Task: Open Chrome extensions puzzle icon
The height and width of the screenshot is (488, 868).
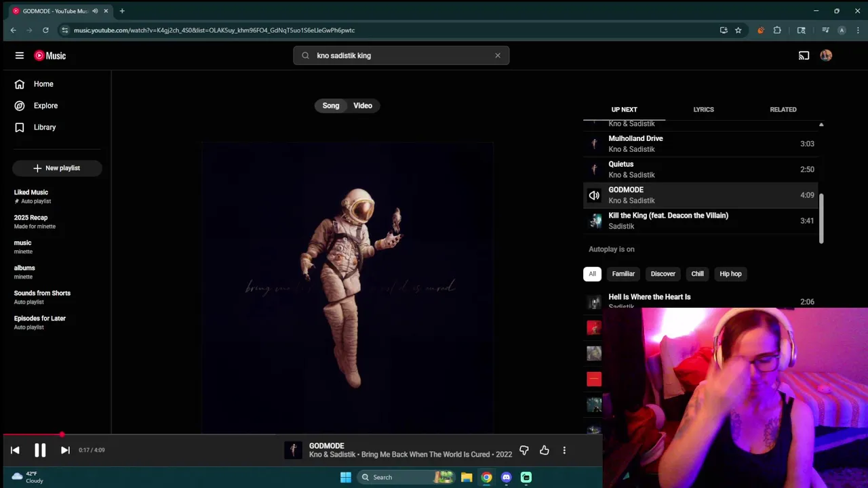Action: click(x=777, y=30)
